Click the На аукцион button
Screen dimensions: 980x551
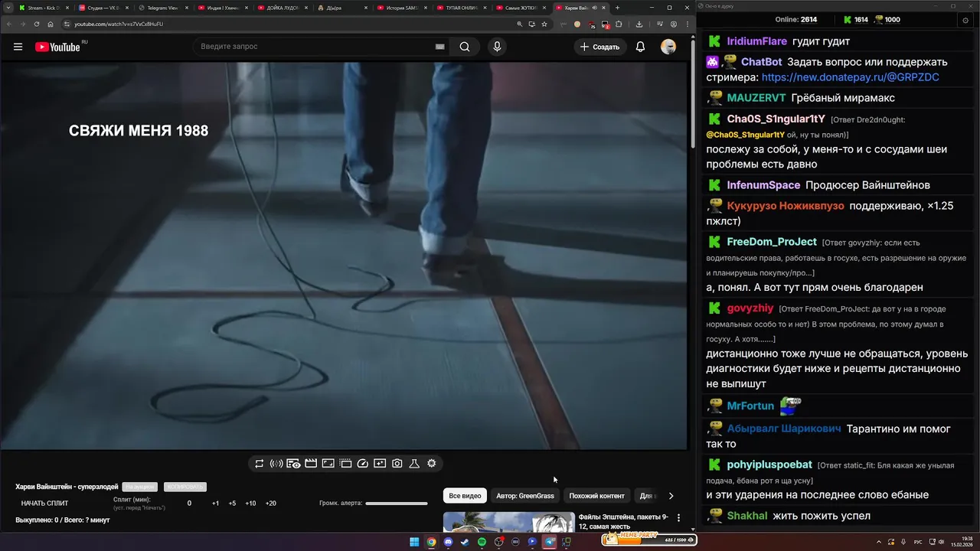pyautogui.click(x=139, y=487)
